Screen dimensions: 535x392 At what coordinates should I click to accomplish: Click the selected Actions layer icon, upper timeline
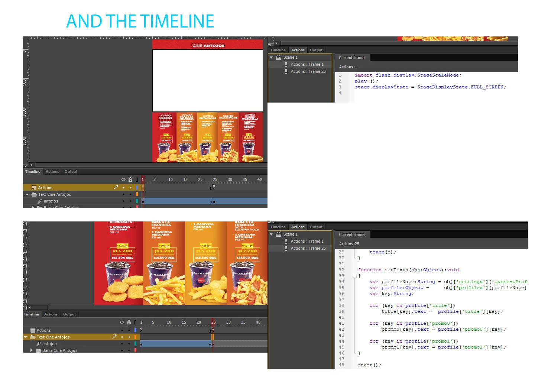[34, 188]
